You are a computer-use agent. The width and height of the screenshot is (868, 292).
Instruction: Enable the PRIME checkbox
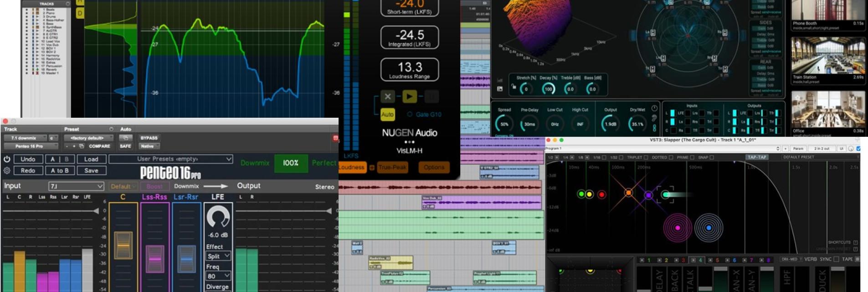point(692,157)
